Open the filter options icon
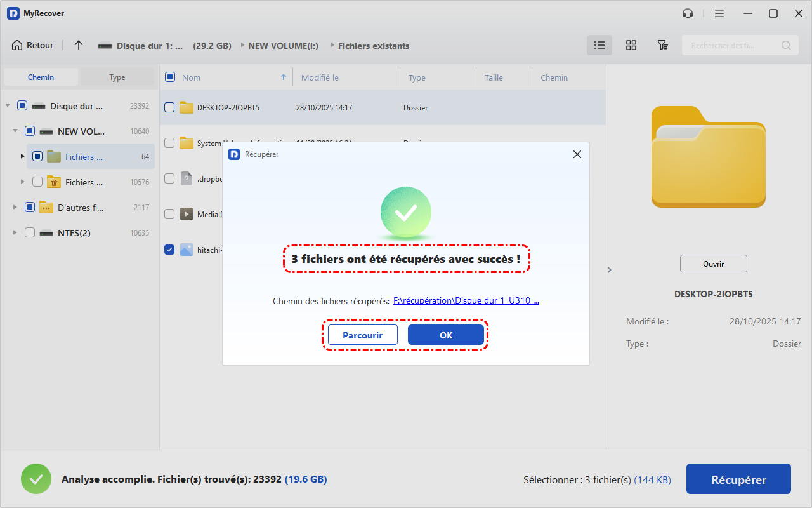812x508 pixels. [662, 45]
